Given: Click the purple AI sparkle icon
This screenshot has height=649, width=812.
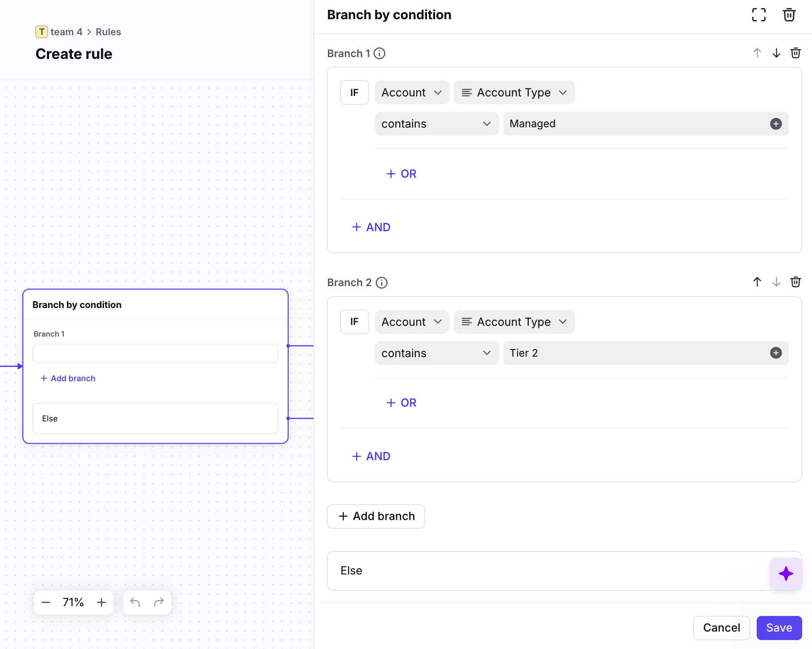Looking at the screenshot, I should [786, 574].
